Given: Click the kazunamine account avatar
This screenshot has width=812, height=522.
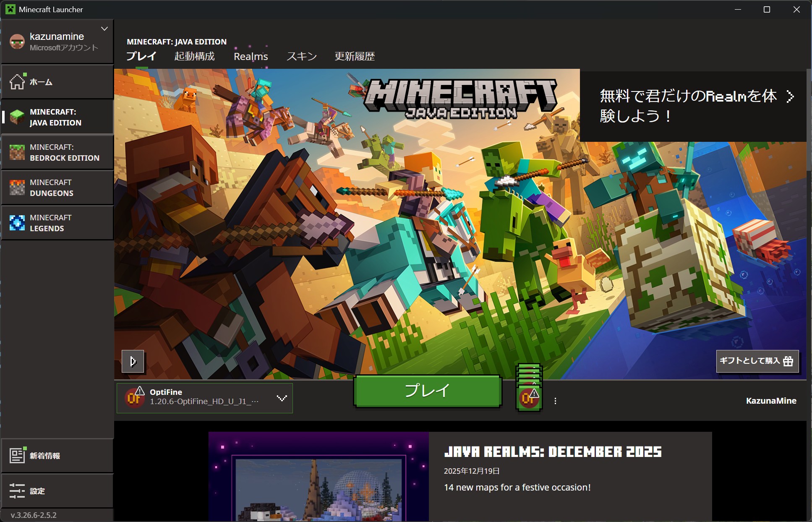Looking at the screenshot, I should pos(17,42).
